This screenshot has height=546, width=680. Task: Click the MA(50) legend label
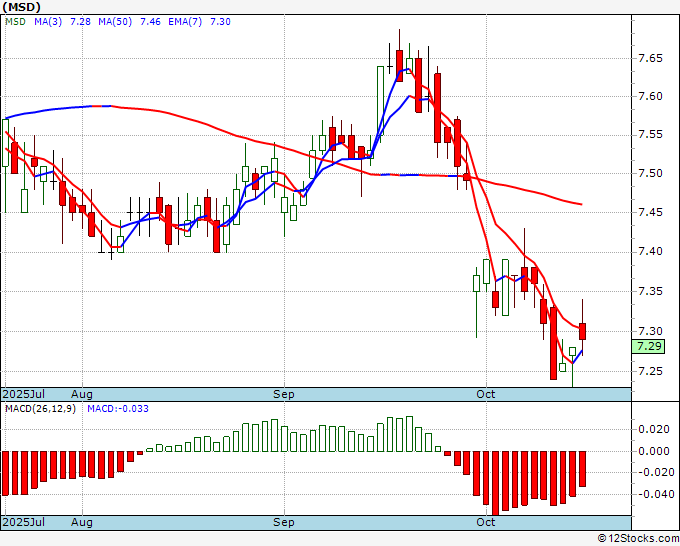click(115, 22)
